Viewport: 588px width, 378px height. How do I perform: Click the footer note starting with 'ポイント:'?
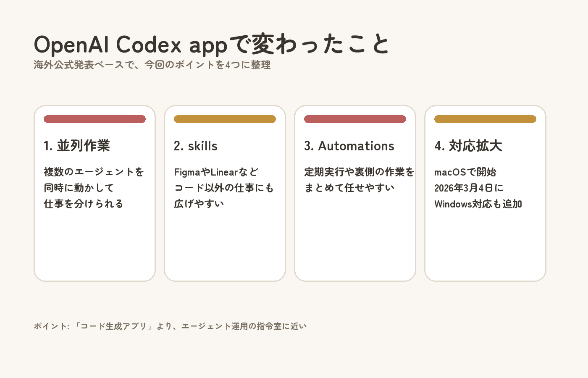[x=170, y=326]
